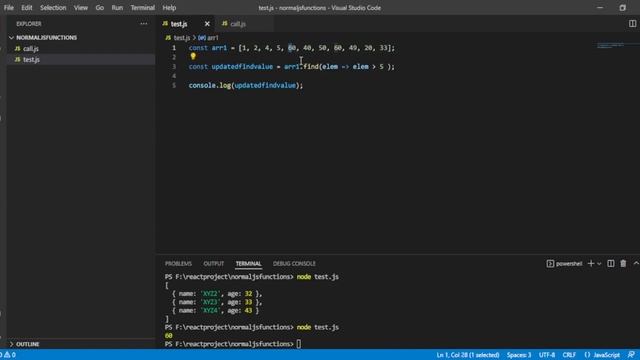Open the Run menu

[117, 8]
